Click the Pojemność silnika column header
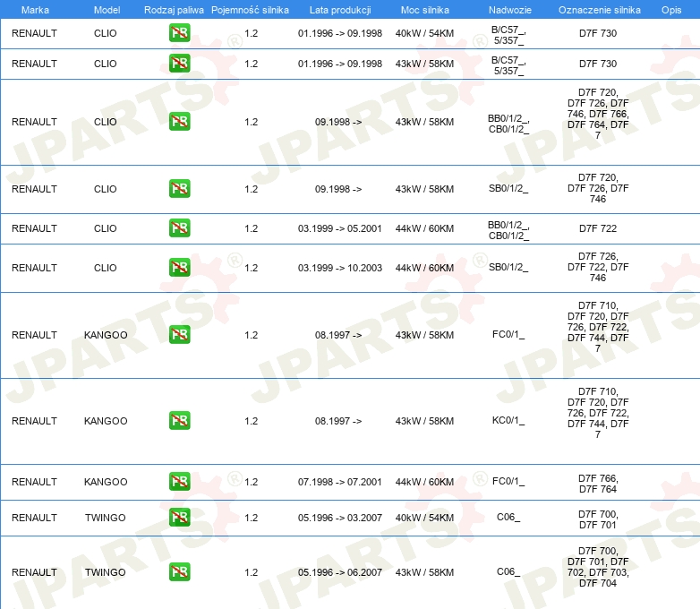 click(x=250, y=10)
